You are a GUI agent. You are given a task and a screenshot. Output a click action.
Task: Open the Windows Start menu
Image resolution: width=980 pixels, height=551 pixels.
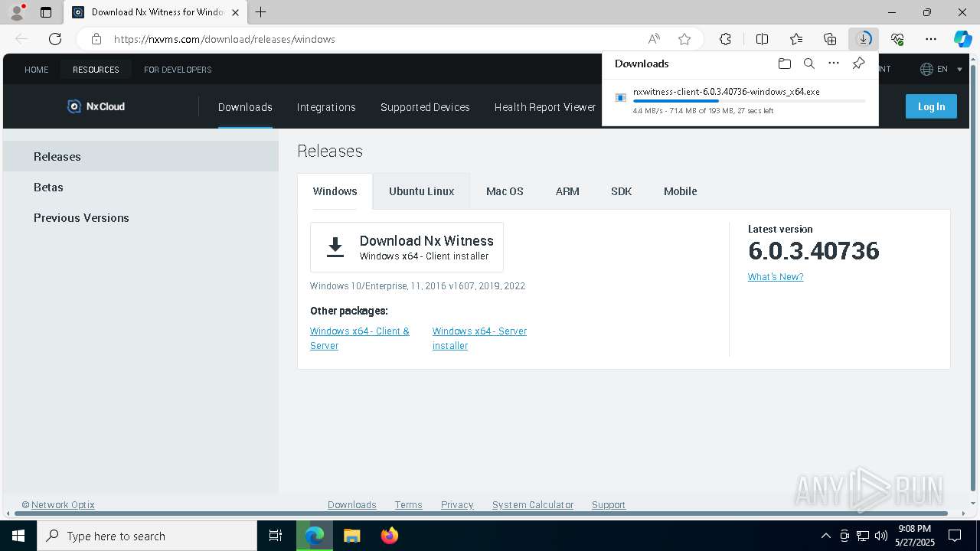click(x=18, y=536)
